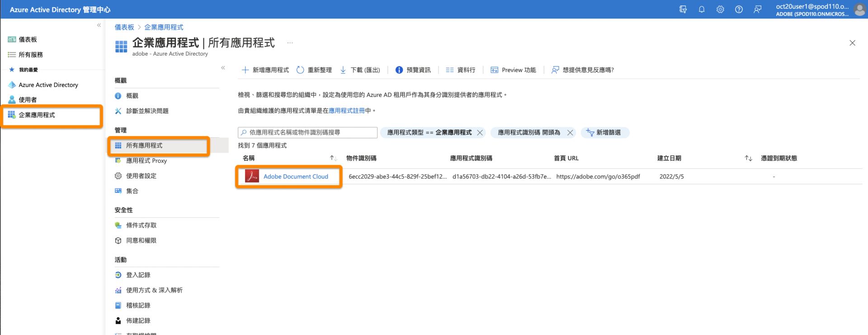
Task: Collapse the left portal sidebar
Action: (x=99, y=25)
